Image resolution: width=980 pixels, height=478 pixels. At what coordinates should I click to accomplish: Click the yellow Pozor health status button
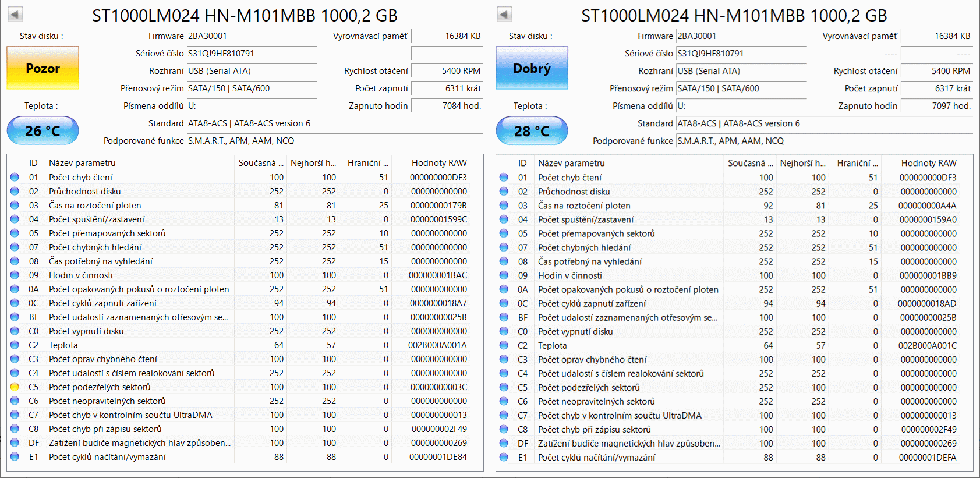(x=43, y=68)
